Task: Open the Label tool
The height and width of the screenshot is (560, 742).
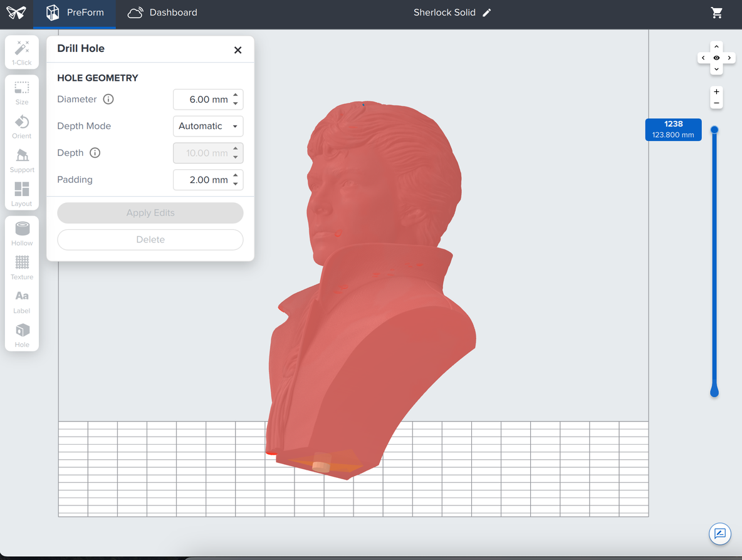Action: point(21,301)
